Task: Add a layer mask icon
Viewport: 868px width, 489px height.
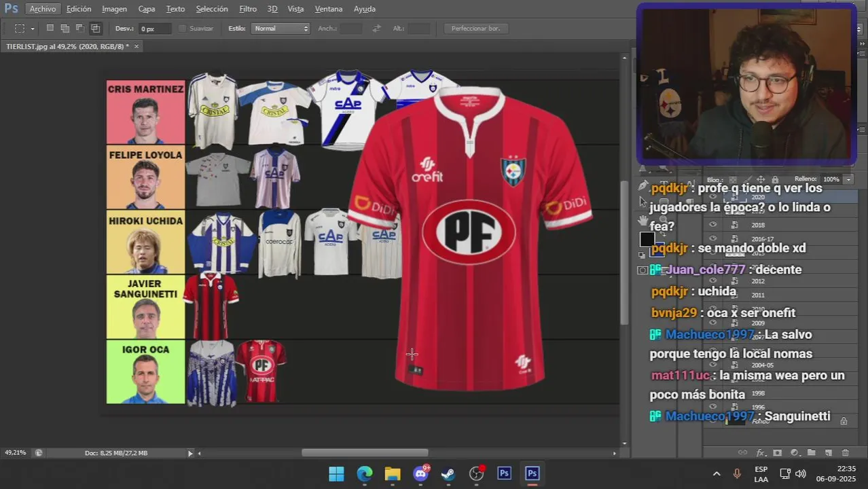Action: click(x=778, y=453)
